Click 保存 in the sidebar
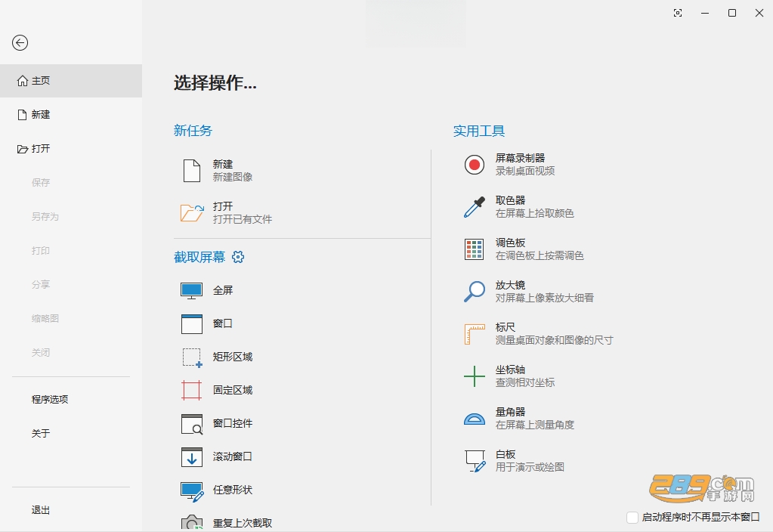 pyautogui.click(x=41, y=182)
